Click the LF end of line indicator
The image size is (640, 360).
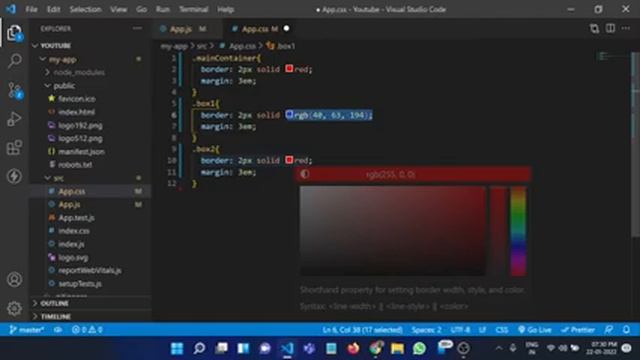pos(482,329)
